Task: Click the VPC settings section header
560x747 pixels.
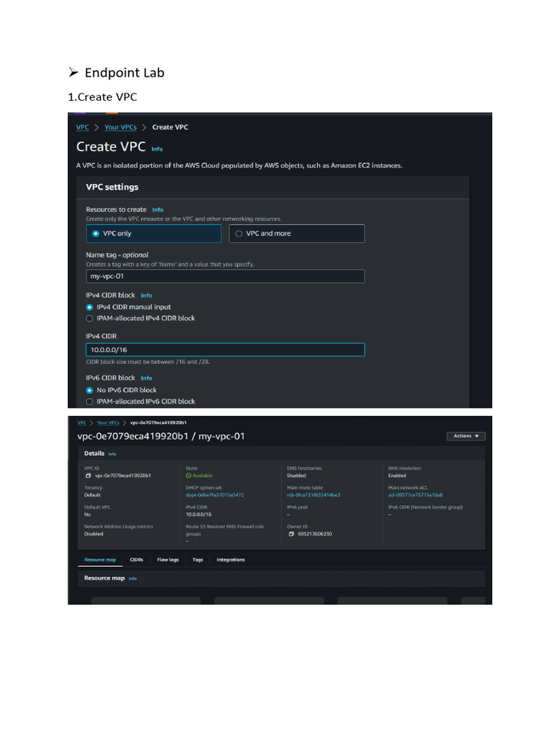Action: coord(112,187)
